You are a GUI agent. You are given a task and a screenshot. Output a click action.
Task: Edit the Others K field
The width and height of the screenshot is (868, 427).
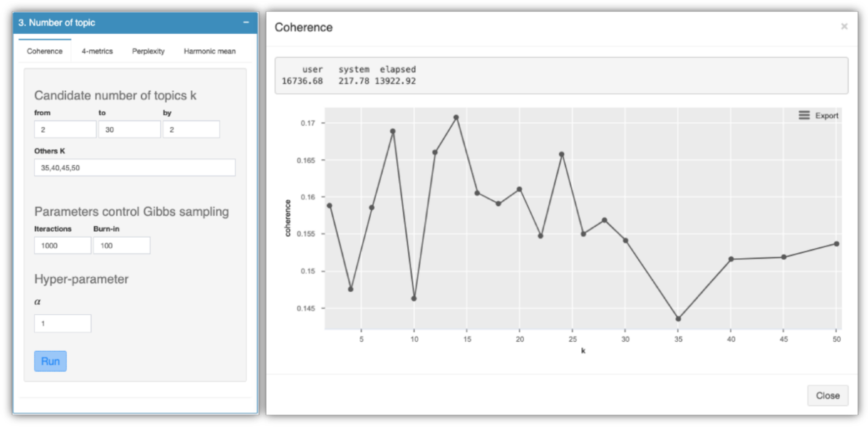pos(135,167)
